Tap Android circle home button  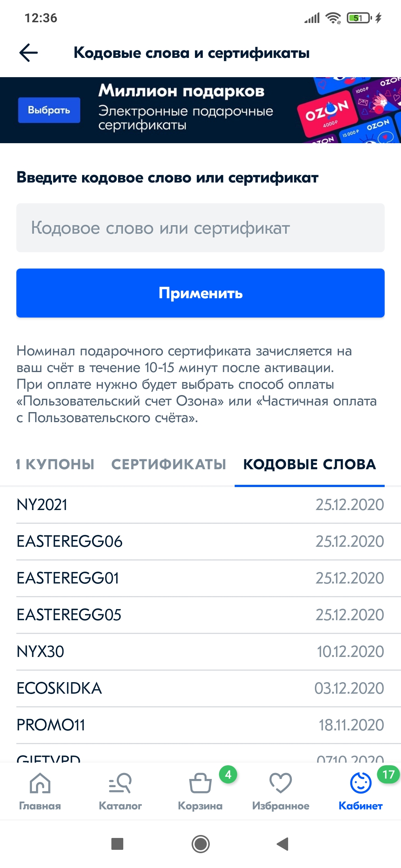200,844
